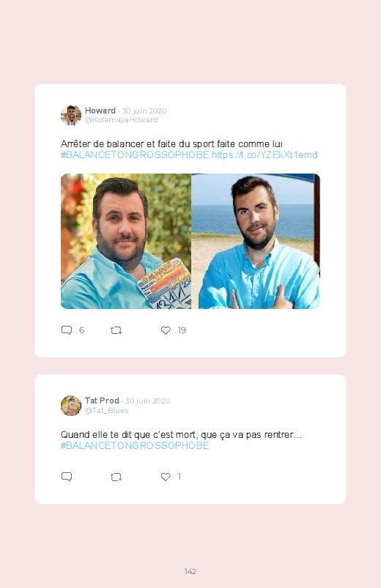Open the left photo with the clapperboard
The width and height of the screenshot is (381, 588).
[x=126, y=241]
